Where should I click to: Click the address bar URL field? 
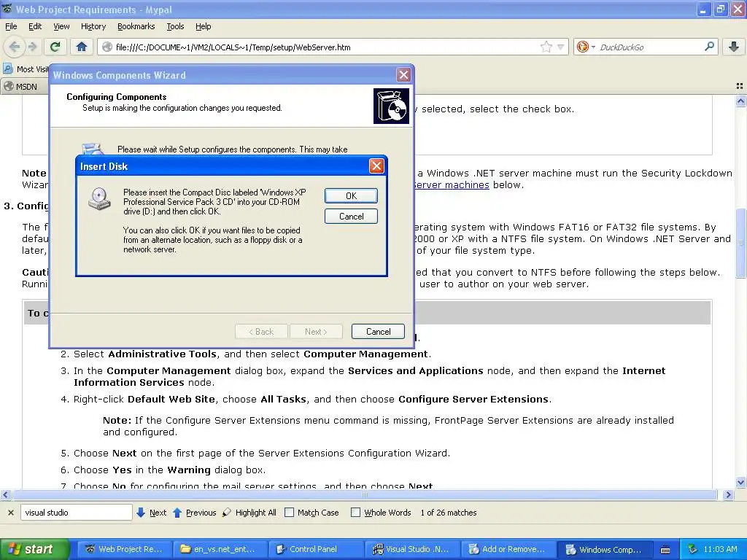point(326,47)
